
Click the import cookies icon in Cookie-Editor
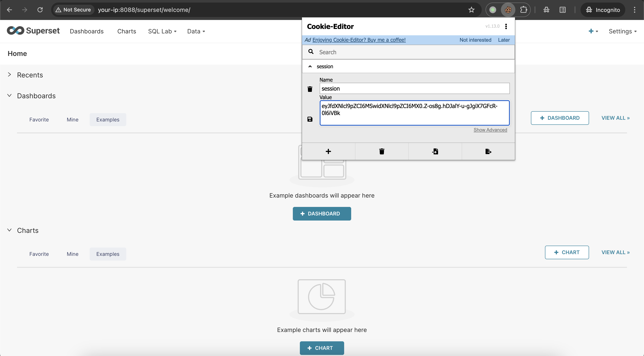click(435, 152)
